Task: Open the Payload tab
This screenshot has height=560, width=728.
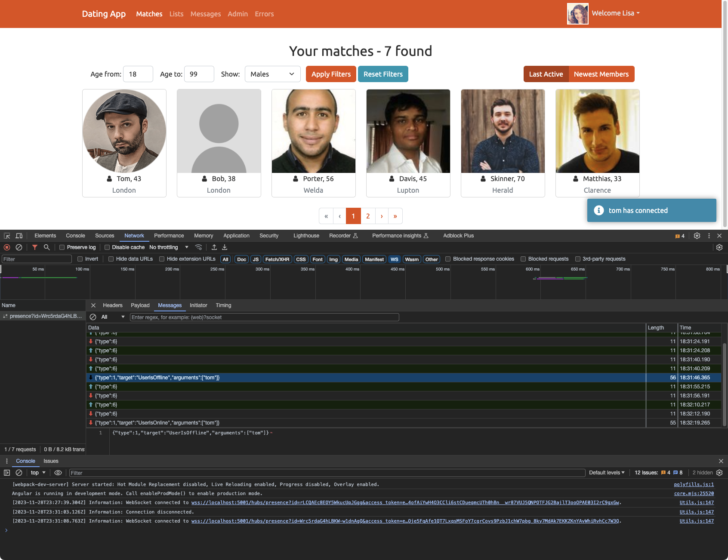Action: coord(140,305)
